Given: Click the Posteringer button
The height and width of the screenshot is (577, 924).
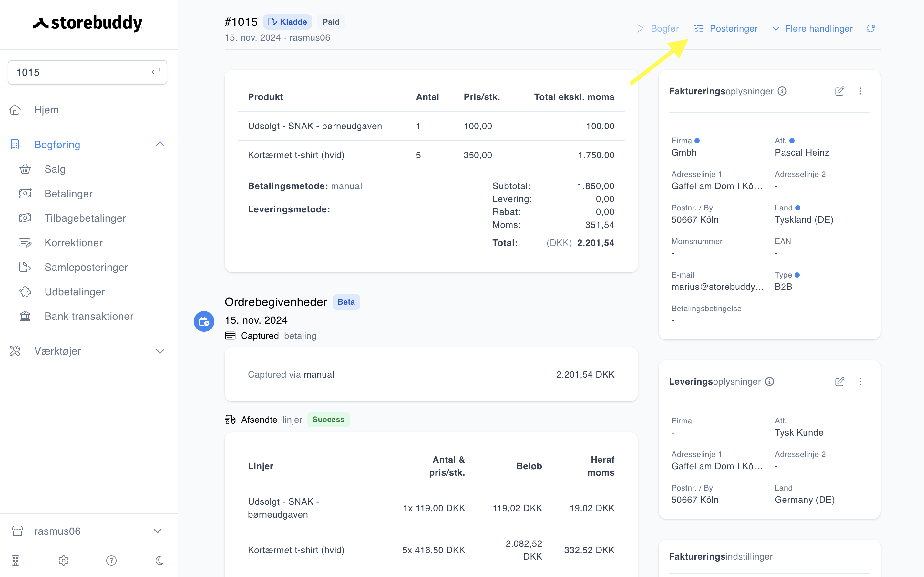Looking at the screenshot, I should (725, 29).
